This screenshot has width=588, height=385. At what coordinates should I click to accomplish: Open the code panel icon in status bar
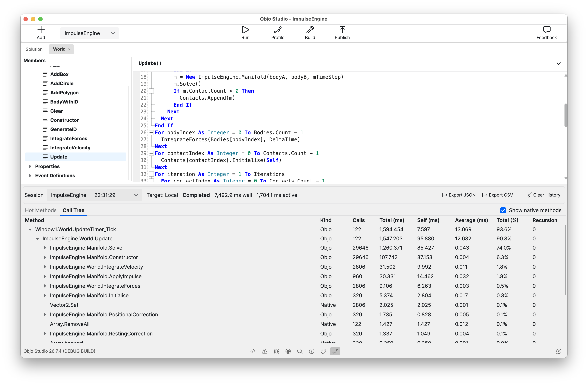pyautogui.click(x=253, y=351)
